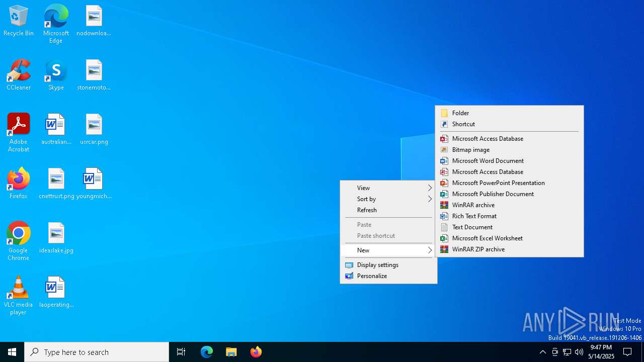Show hidden system tray icons

tap(542, 352)
